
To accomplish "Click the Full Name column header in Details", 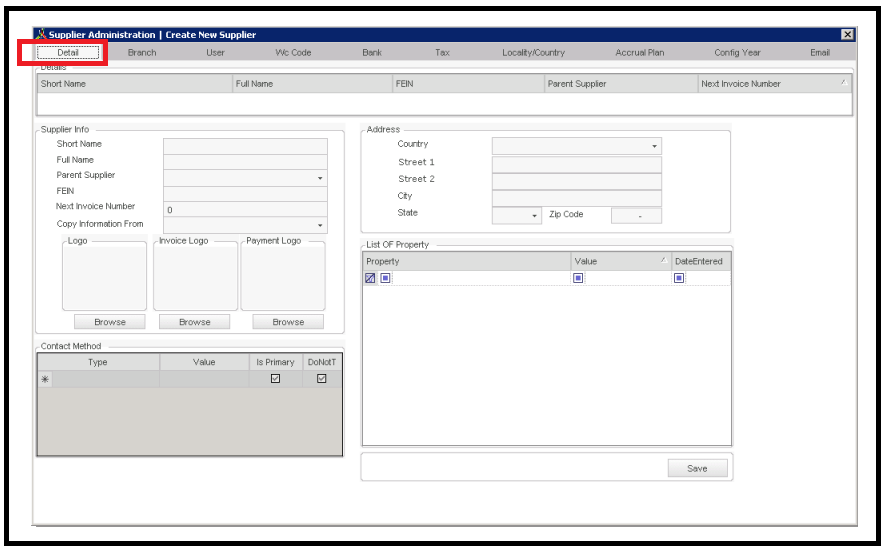I will 313,83.
